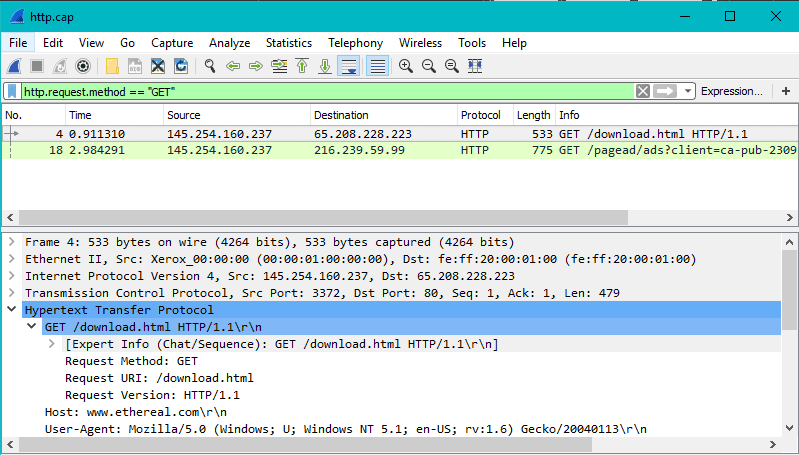Open a capture file folder icon

point(112,66)
